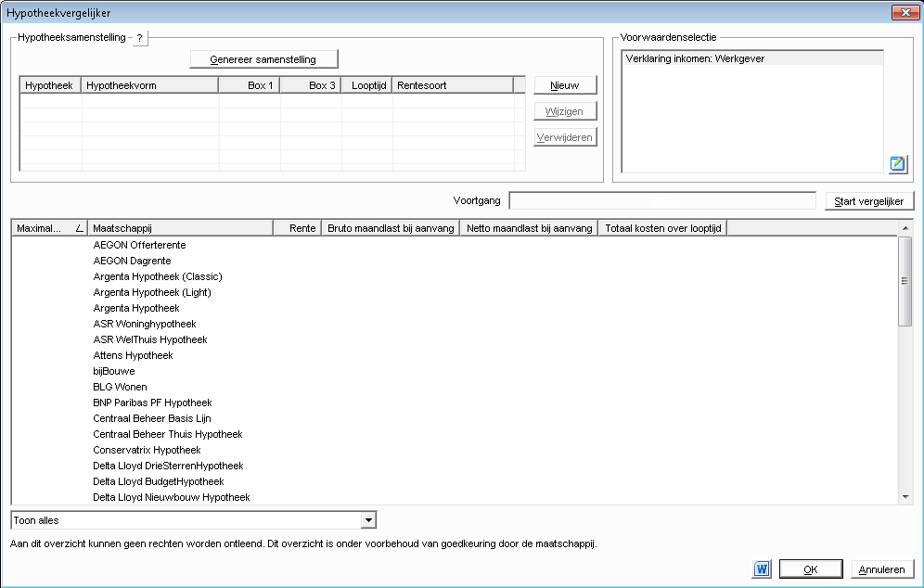Screen dimensions: 924x588
Task: Click the Rentesoort column header
Action: pos(453,85)
